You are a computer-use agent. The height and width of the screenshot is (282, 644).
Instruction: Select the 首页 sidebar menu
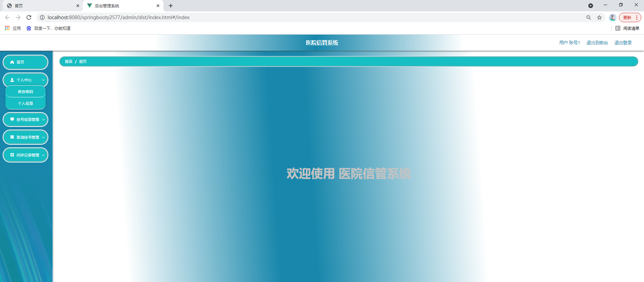pos(25,62)
